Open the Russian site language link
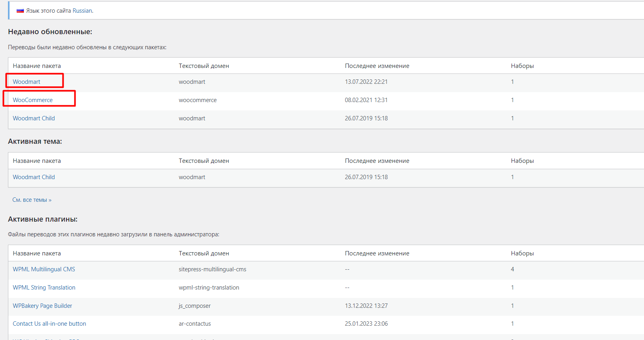The height and width of the screenshot is (340, 644). (82, 11)
